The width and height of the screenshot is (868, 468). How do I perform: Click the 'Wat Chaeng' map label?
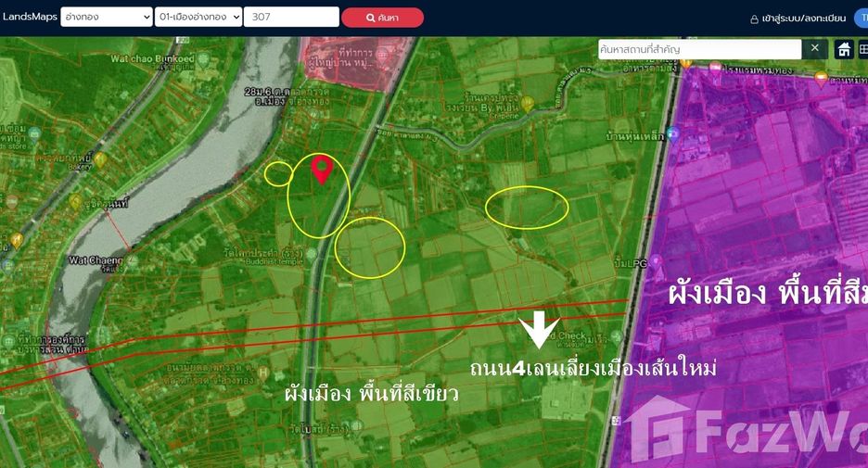96,260
